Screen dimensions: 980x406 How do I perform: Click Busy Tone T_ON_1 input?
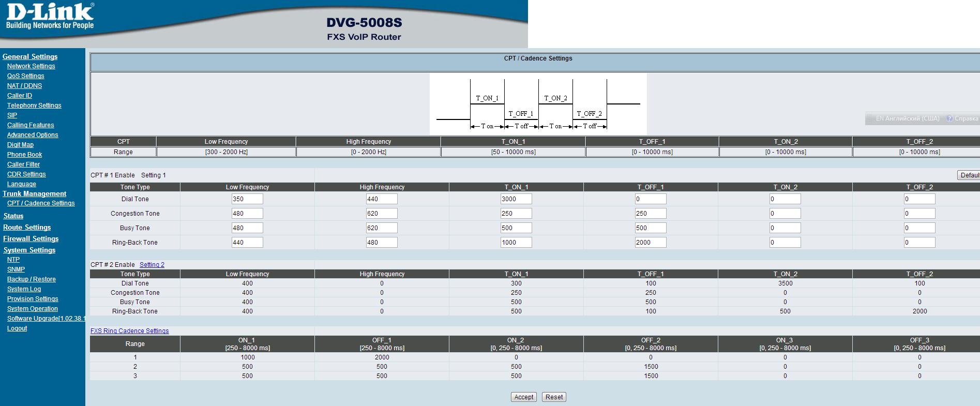(516, 228)
